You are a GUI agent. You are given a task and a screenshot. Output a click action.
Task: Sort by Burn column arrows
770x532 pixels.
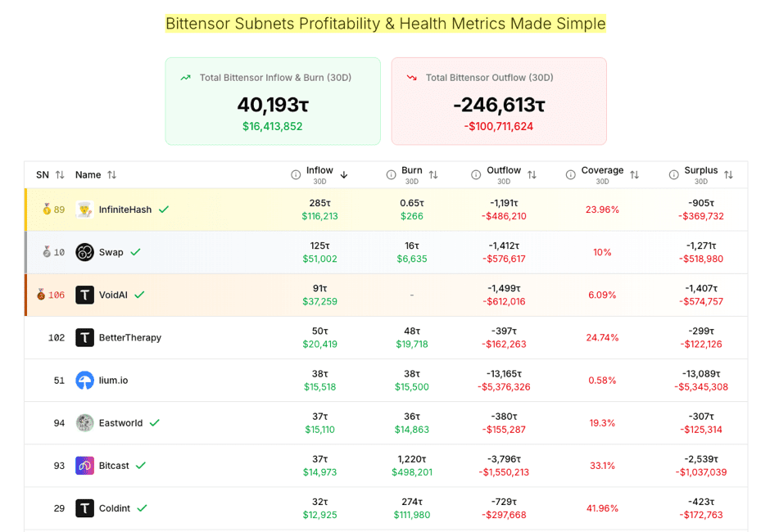click(x=433, y=175)
